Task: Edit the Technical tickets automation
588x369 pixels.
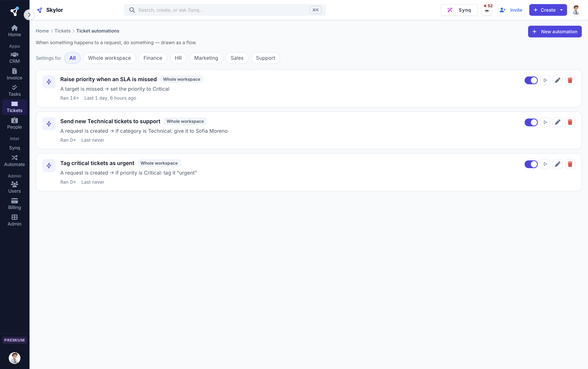Action: (557, 122)
